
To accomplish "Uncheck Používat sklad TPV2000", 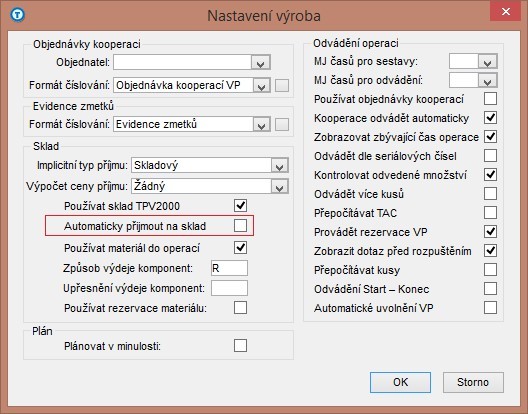I will click(240, 205).
